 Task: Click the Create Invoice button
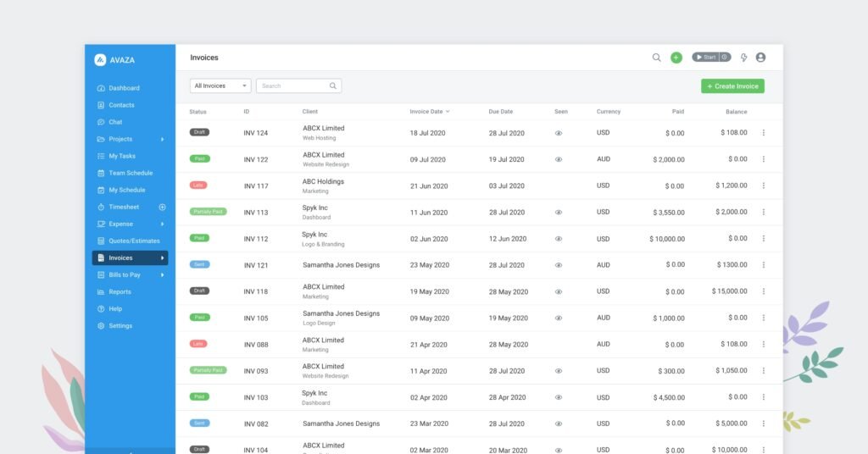pos(732,86)
